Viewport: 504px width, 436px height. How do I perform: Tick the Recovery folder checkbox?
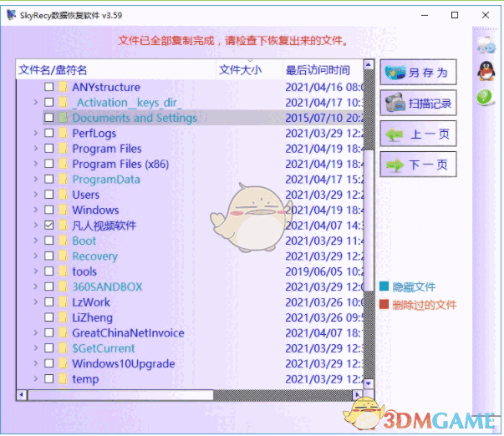click(48, 256)
